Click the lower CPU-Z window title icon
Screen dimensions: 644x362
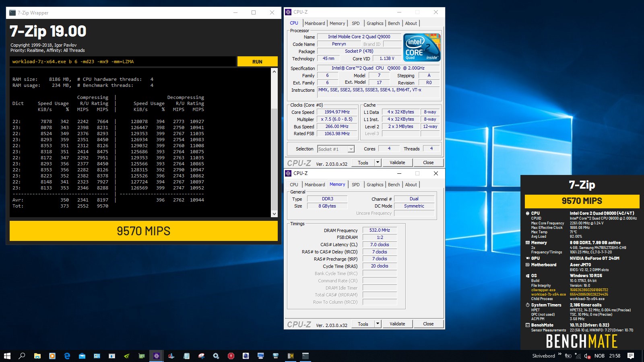[288, 173]
